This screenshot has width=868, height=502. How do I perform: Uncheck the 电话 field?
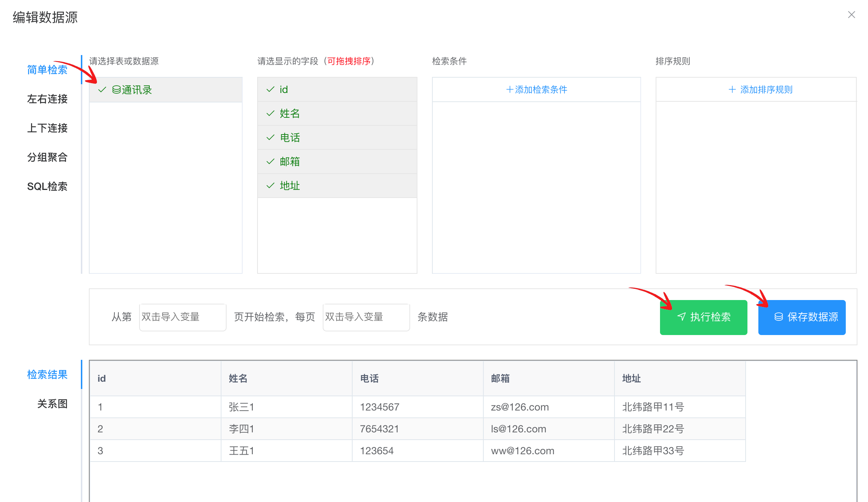337,137
